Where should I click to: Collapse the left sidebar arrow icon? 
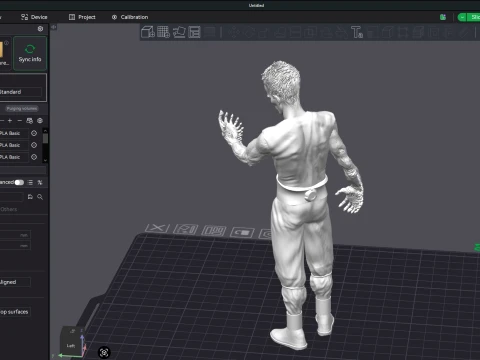[x=54, y=27]
